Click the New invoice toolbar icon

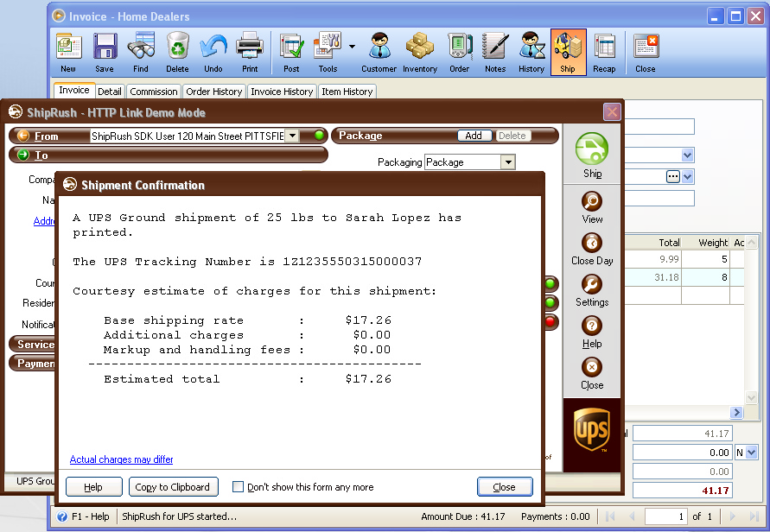68,53
